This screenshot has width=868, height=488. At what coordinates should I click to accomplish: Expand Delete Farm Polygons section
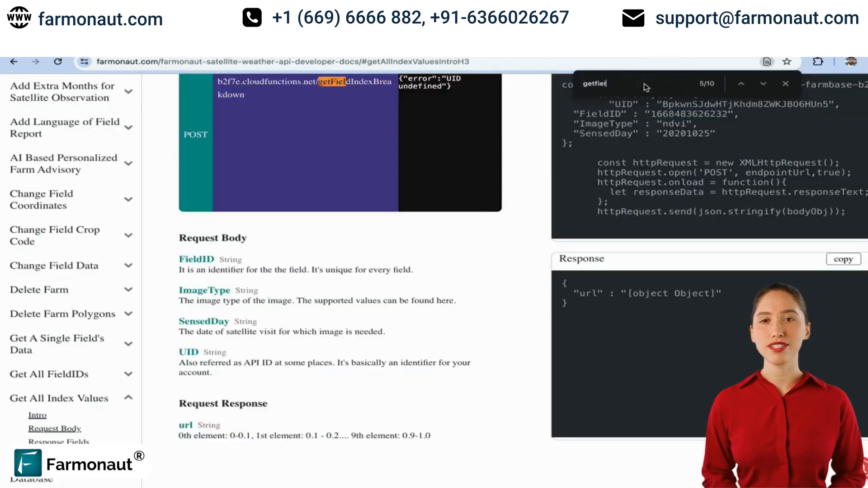click(x=128, y=314)
